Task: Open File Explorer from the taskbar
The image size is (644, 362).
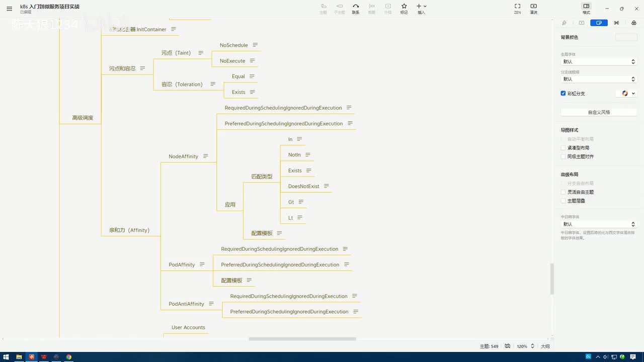Action: 19,357
